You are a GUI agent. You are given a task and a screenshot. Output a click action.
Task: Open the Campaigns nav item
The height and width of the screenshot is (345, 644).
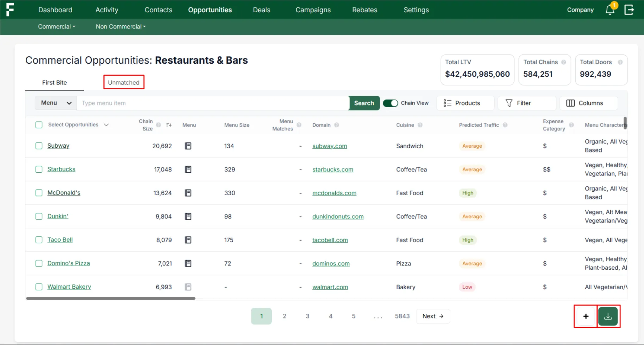click(x=313, y=10)
